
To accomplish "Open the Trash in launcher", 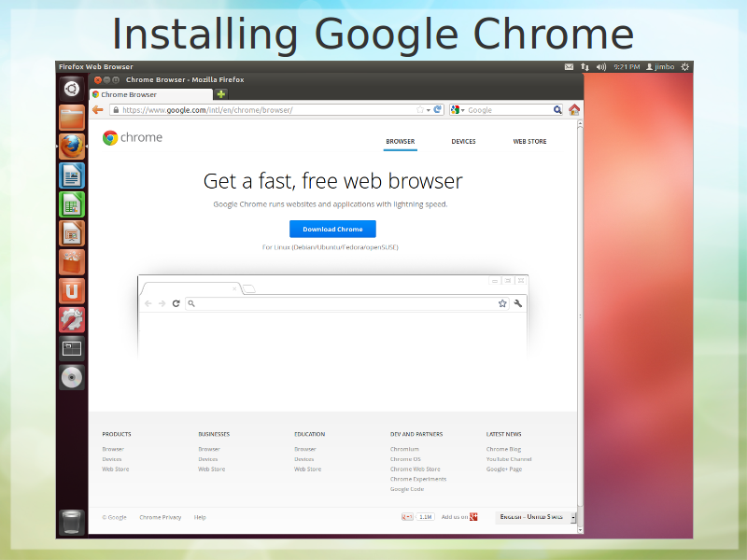I will 72,522.
